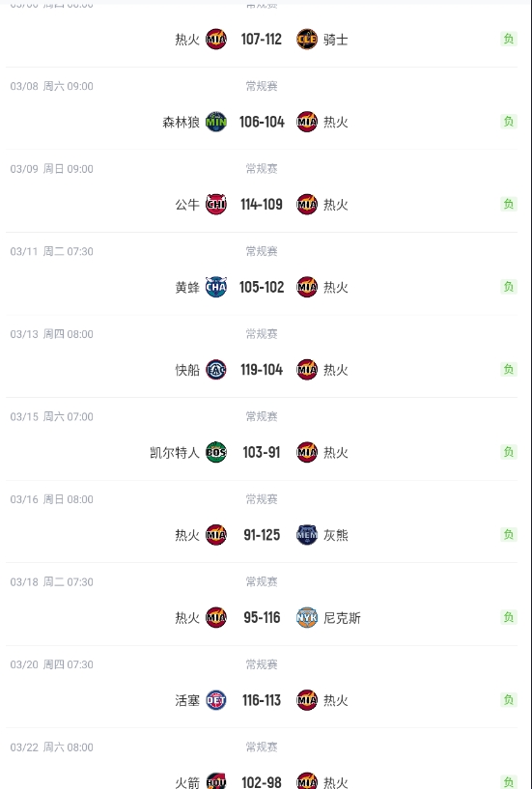The height and width of the screenshot is (789, 532).
Task: Click the 负 badge on Knicks game
Action: click(509, 617)
